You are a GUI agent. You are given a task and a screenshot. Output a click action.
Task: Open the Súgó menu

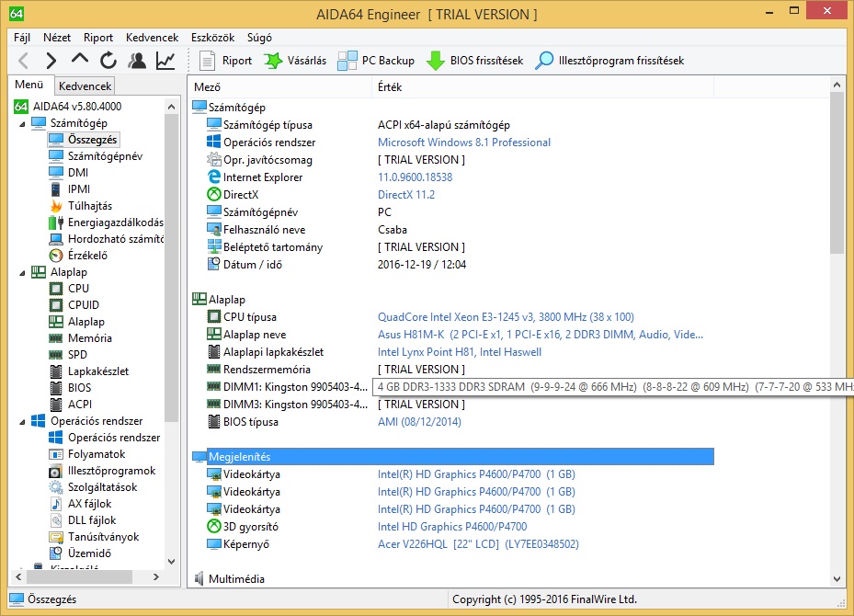tap(259, 38)
